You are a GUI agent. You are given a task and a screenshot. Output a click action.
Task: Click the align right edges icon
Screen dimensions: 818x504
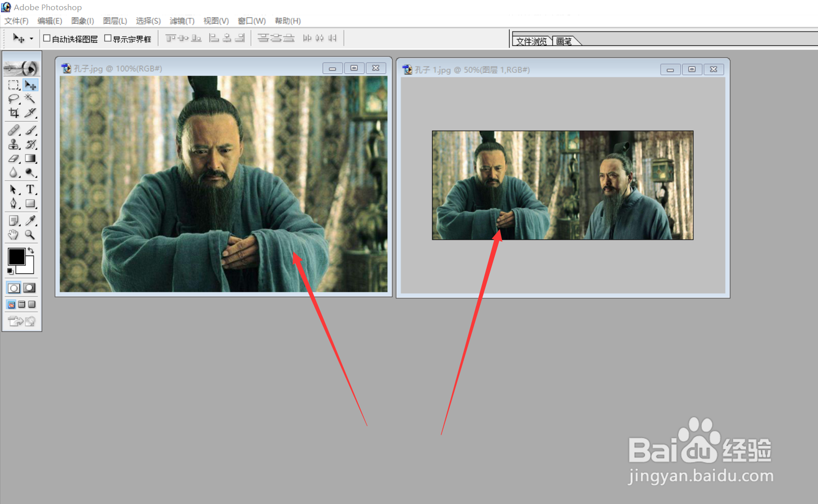(240, 38)
